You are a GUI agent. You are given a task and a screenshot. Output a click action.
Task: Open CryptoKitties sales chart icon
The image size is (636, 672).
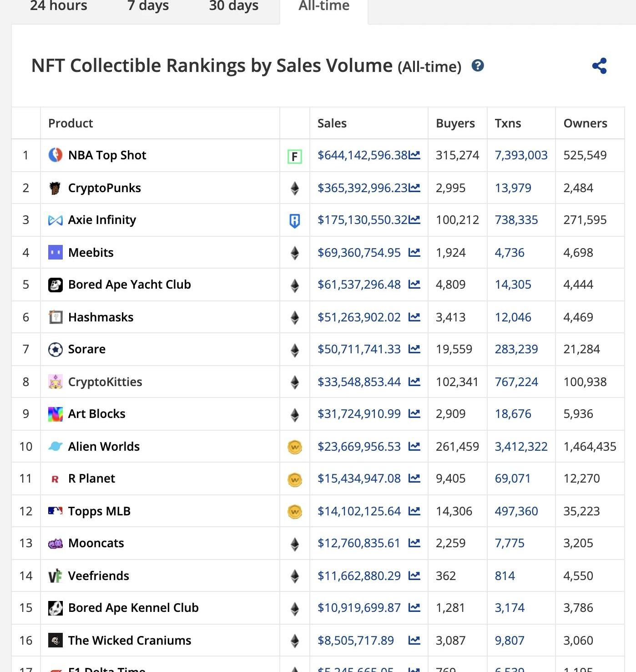point(414,382)
